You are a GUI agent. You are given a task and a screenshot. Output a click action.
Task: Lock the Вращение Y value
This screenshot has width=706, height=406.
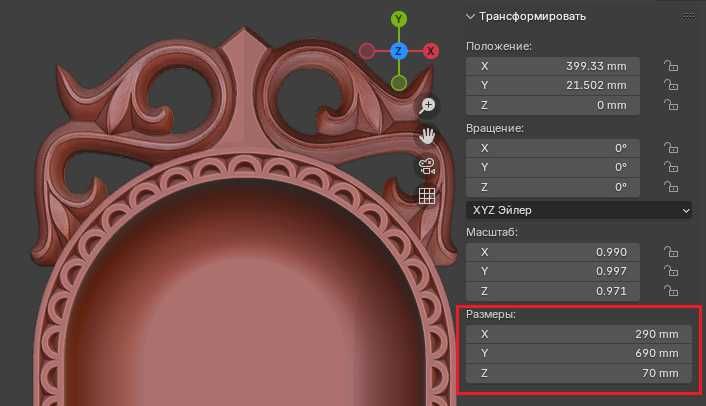[671, 167]
